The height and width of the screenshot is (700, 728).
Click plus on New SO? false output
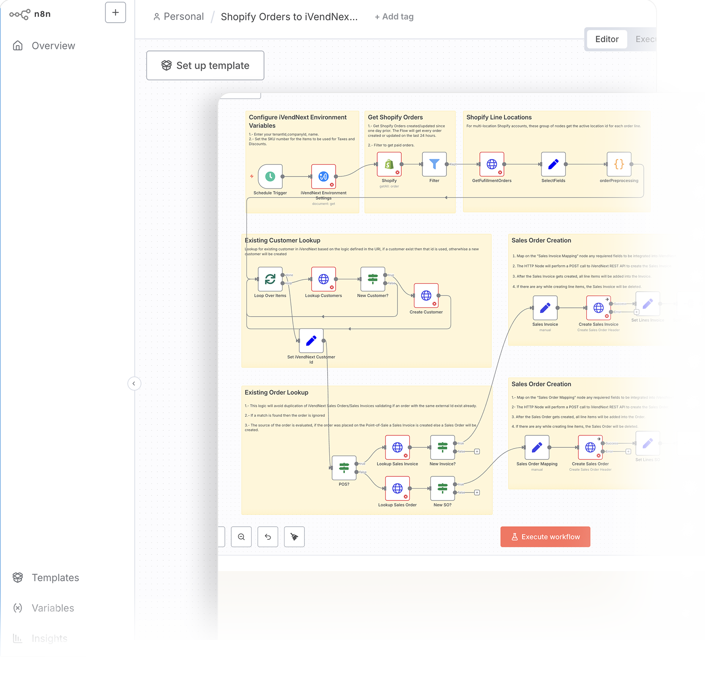(477, 492)
